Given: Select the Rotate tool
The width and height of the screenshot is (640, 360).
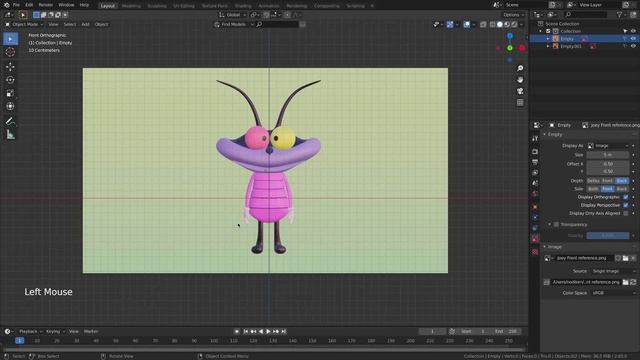Looking at the screenshot, I should tap(10, 80).
